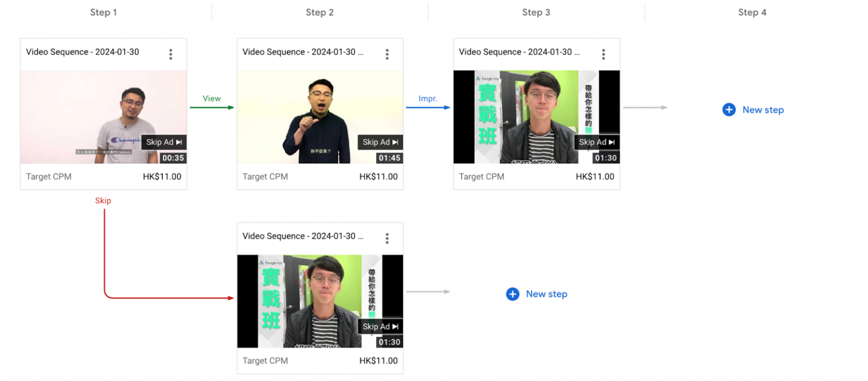
Task: Click the 01:45 timestamp on Step 2 video
Action: (390, 158)
